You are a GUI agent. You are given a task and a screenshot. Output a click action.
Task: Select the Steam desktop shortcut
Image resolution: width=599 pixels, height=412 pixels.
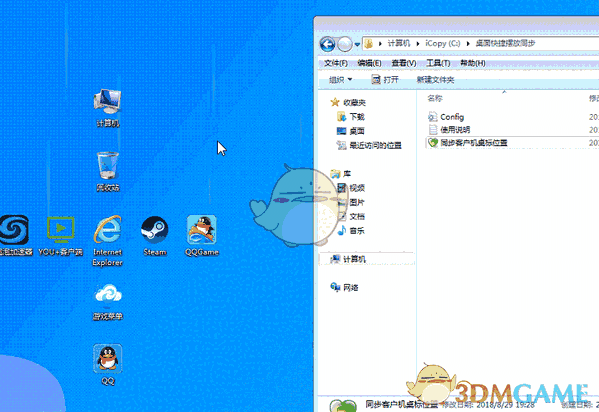(x=155, y=235)
